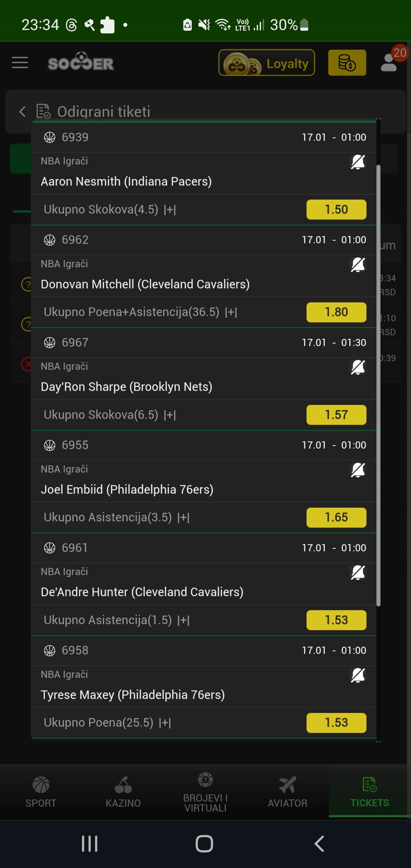Screen dimensions: 411x868
Task: Select the Tickets tab
Action: (x=369, y=792)
